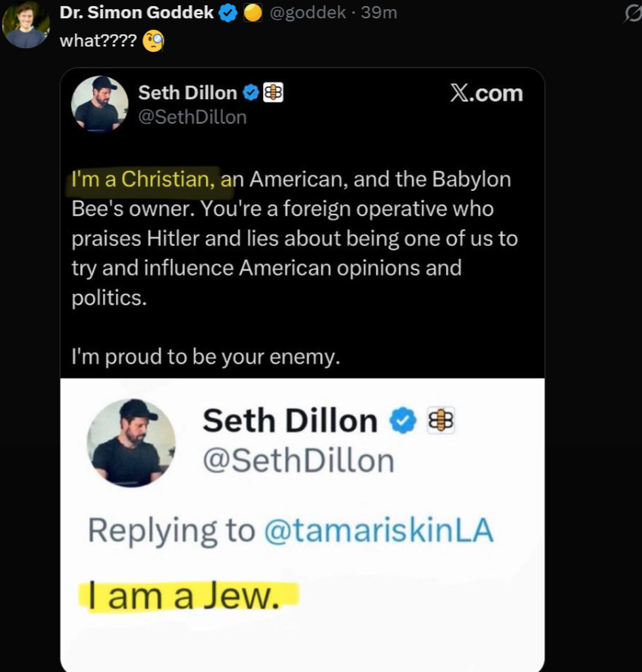Image resolution: width=642 pixels, height=672 pixels.
Task: Click Babylon Bee badge in dark quoted header
Action: (273, 94)
